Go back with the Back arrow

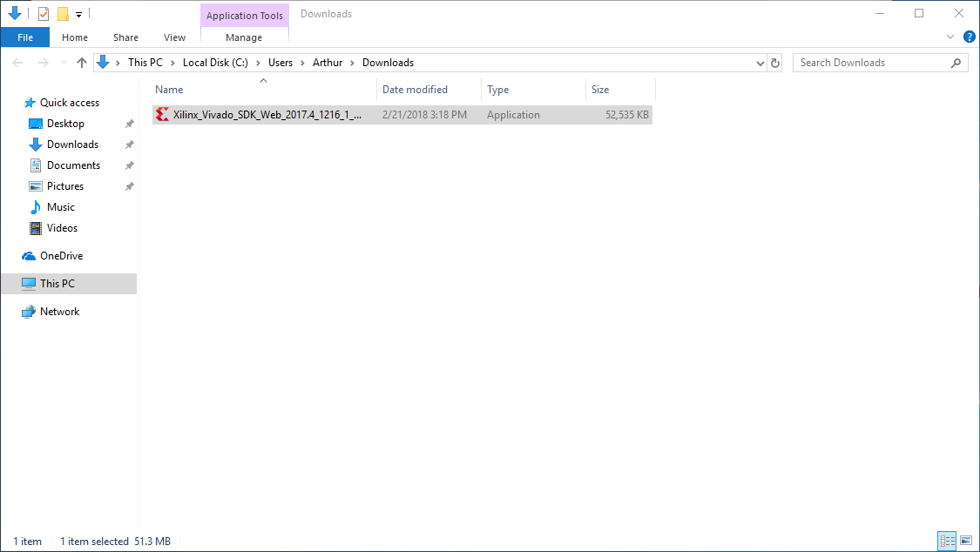click(x=18, y=63)
